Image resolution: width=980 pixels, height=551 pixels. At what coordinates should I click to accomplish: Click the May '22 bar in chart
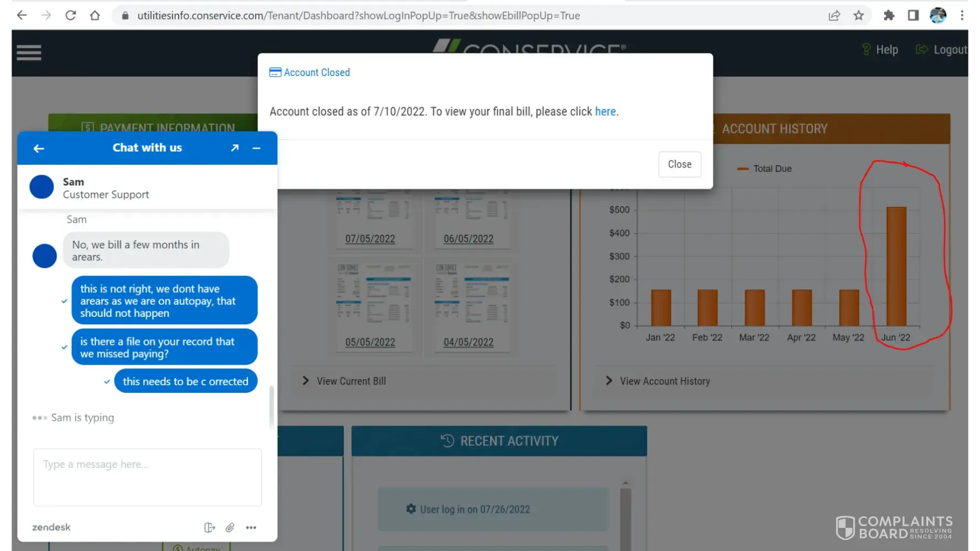(x=849, y=307)
